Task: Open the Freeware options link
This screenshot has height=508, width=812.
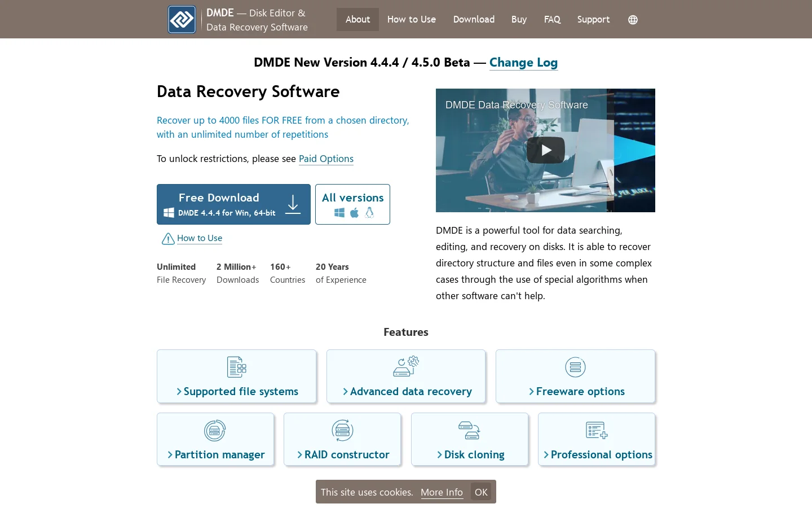Action: tap(580, 391)
